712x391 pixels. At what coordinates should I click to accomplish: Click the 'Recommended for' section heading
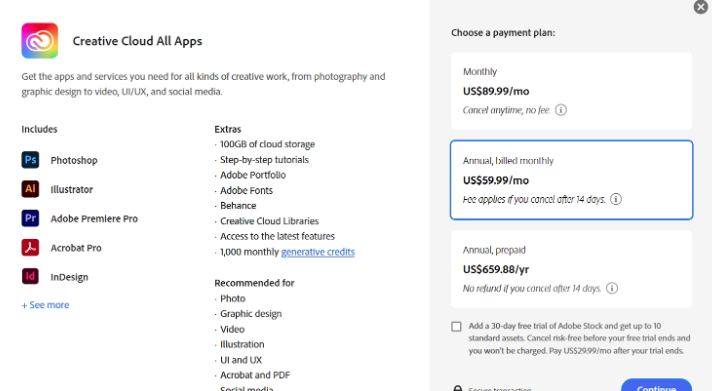254,283
